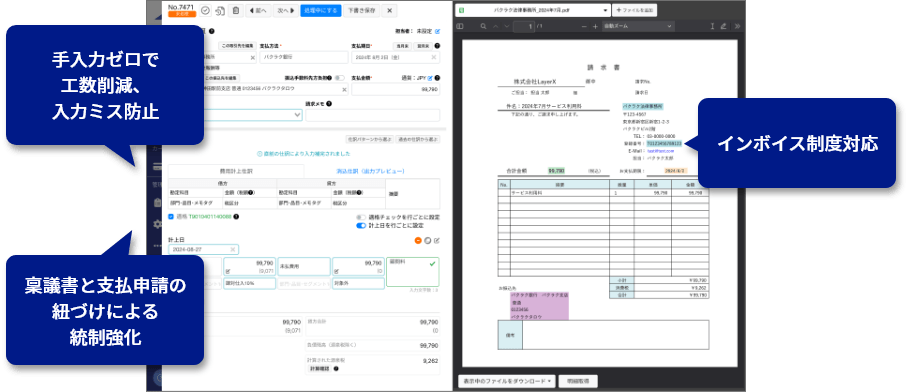Click the PDF page number field
This screenshot has height=392, width=908.
(524, 26)
